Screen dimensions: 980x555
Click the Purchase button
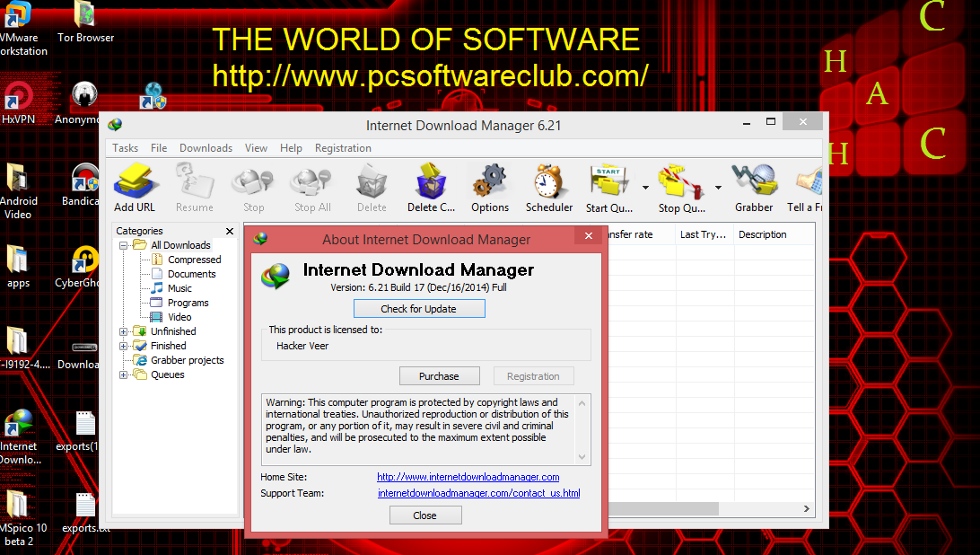point(440,376)
